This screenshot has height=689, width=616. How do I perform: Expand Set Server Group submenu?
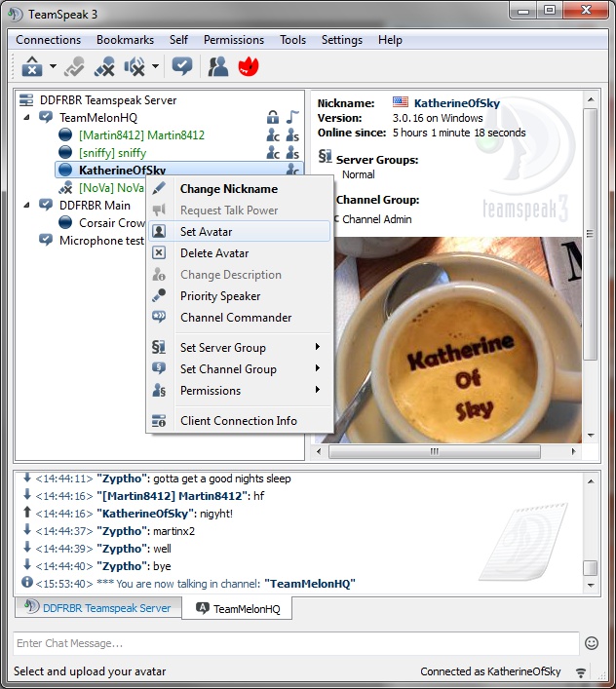(x=240, y=348)
